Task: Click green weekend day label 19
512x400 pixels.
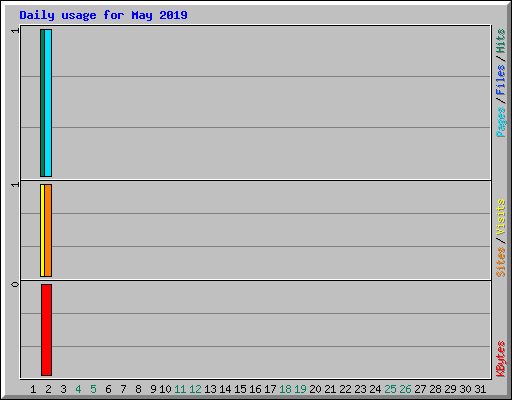Action: pos(300,389)
